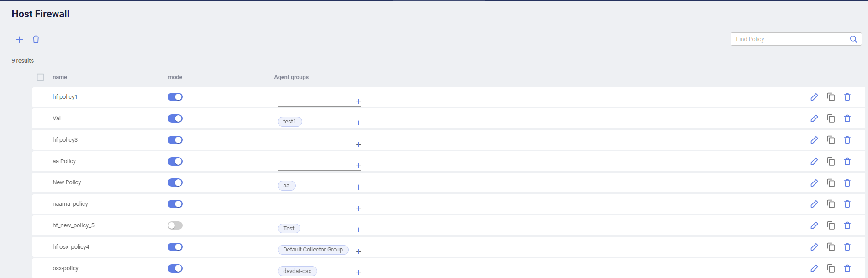The width and height of the screenshot is (868, 278).
Task: Click the toolbar delete trash icon
Action: [36, 39]
